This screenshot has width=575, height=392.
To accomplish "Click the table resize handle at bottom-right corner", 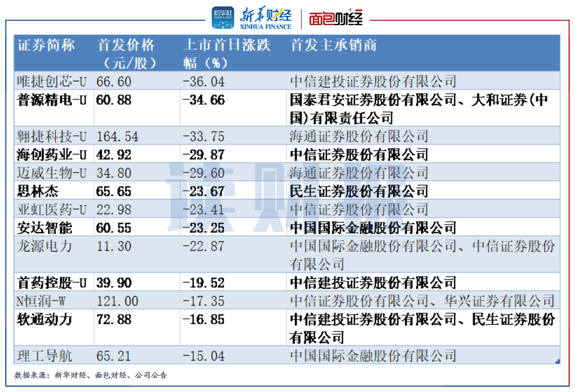I will tap(557, 360).
